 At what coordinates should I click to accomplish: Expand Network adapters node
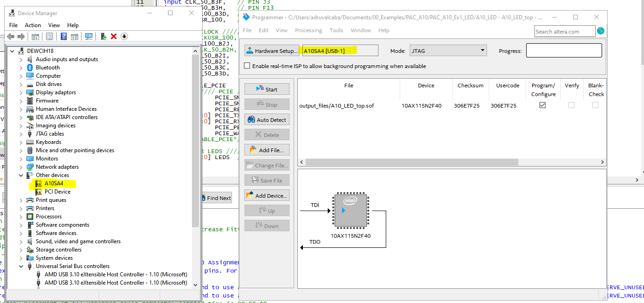coord(21,167)
